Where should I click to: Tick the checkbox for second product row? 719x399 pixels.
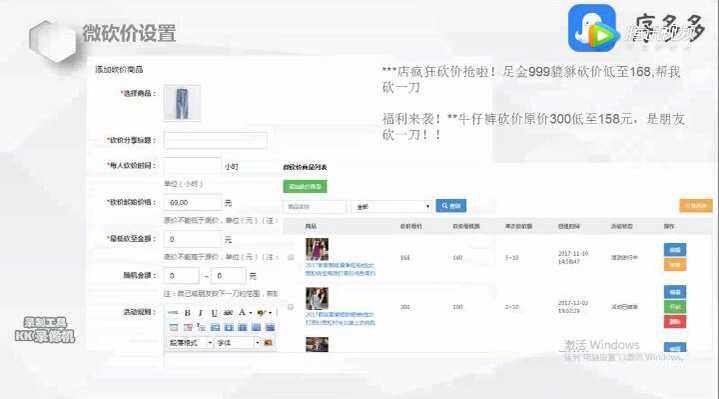pyautogui.click(x=291, y=307)
